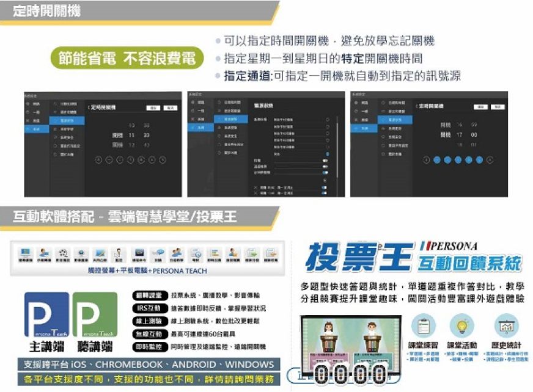533x392 pixels.
Task: Click hour value 17 in right timer screenshot
Action: pos(459,135)
